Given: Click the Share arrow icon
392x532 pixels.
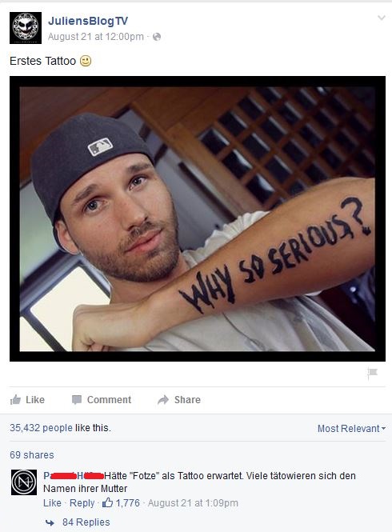Looking at the screenshot, I should point(163,400).
